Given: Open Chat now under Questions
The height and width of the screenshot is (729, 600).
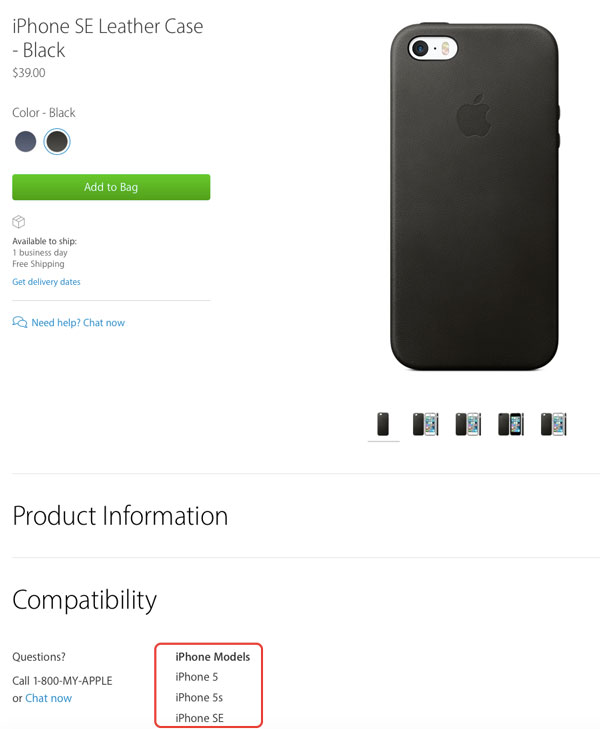Looking at the screenshot, I should pos(48,698).
